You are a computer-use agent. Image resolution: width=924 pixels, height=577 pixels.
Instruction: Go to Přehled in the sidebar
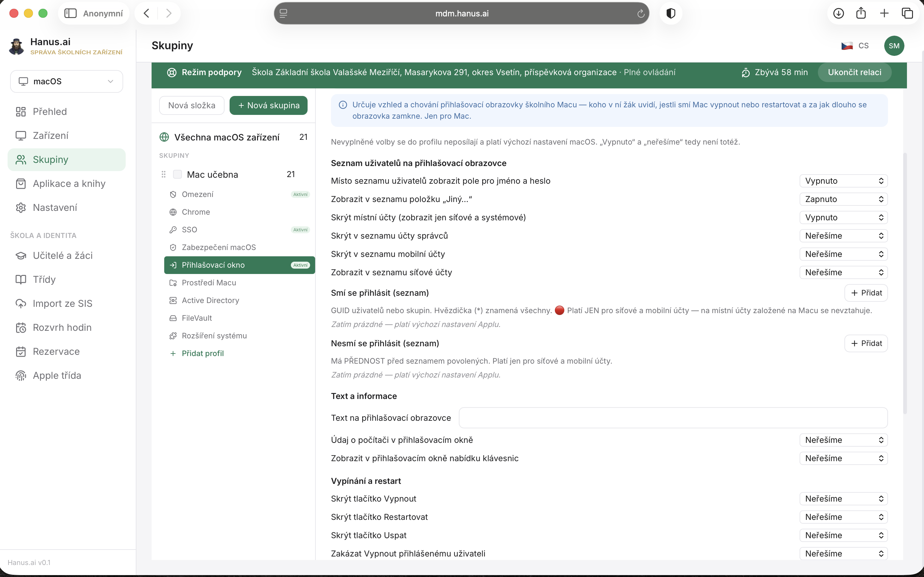pos(66,111)
